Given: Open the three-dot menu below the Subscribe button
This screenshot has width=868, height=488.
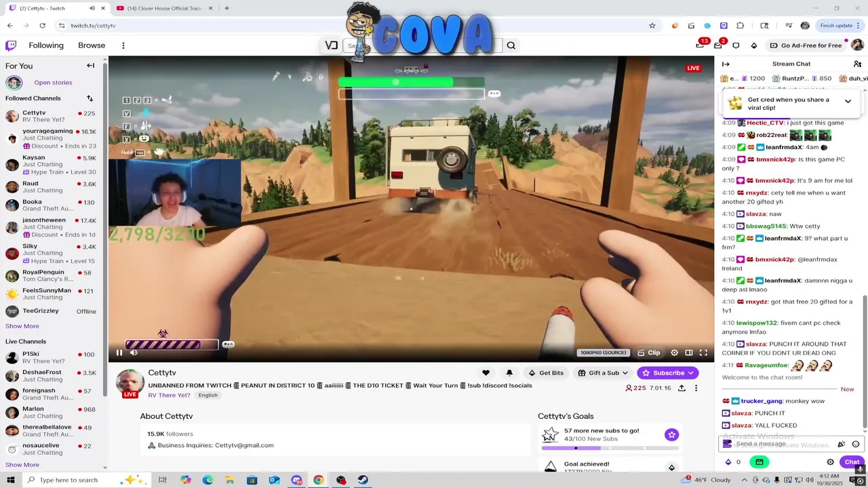Looking at the screenshot, I should point(696,388).
